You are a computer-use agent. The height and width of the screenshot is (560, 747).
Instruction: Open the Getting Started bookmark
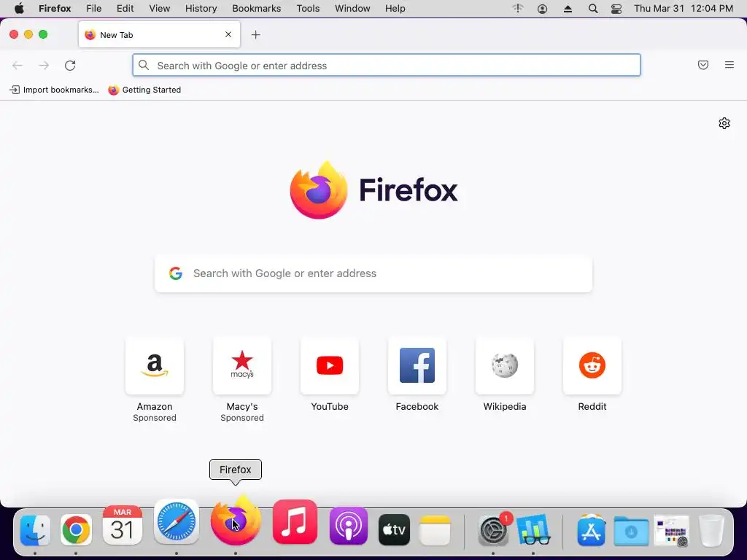pyautogui.click(x=145, y=90)
